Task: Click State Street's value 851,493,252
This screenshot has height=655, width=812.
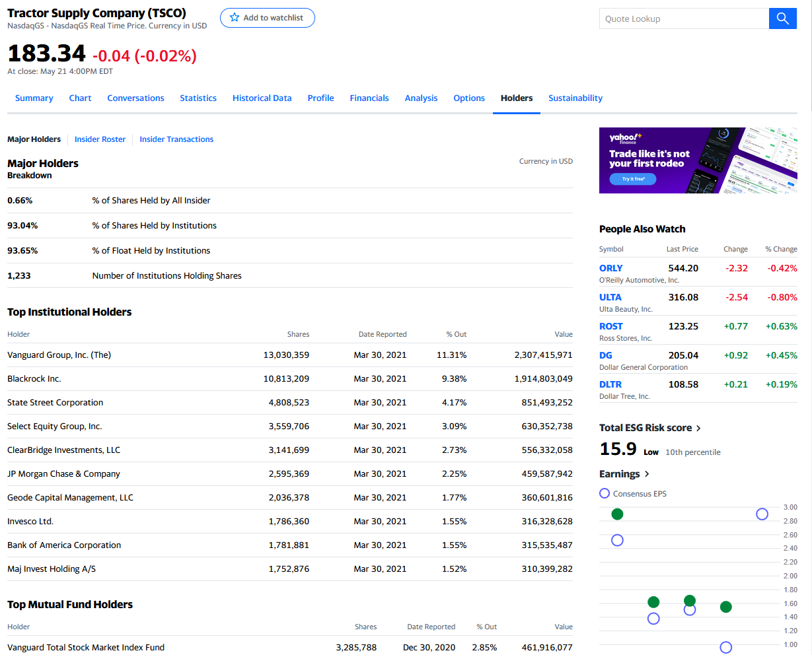Action: click(547, 402)
